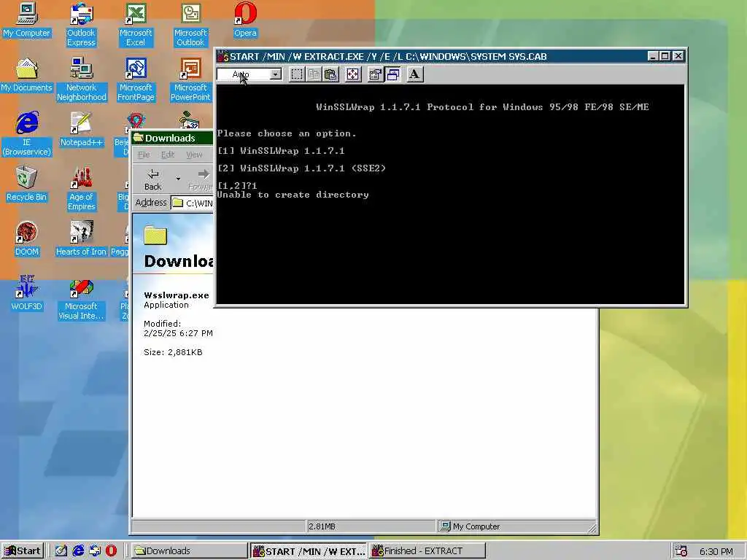This screenshot has width=747, height=560.
Task: Select Microsoft Visual InterDev desktop shortcut
Action: click(81, 298)
